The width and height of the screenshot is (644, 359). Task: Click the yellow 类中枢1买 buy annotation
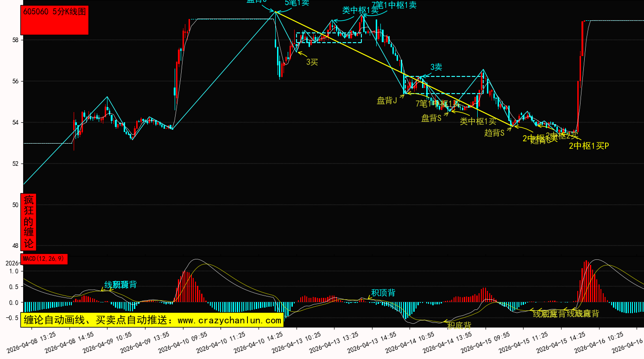[x=478, y=121]
